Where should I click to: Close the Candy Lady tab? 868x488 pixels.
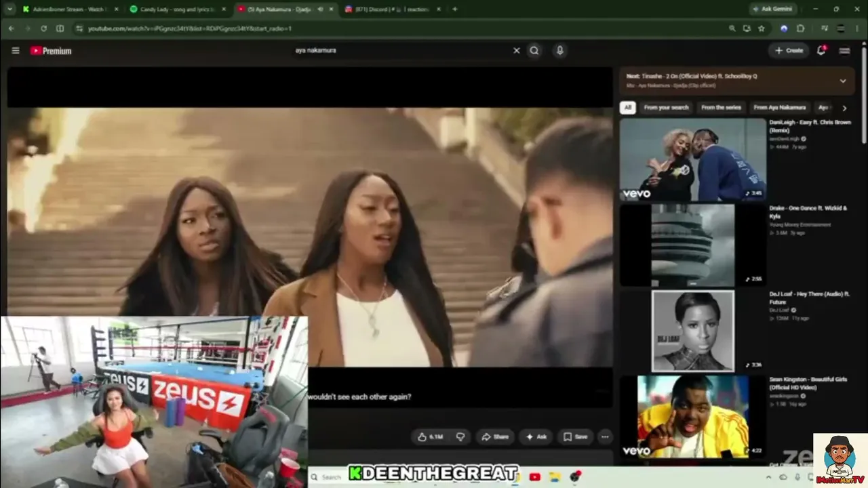[224, 9]
